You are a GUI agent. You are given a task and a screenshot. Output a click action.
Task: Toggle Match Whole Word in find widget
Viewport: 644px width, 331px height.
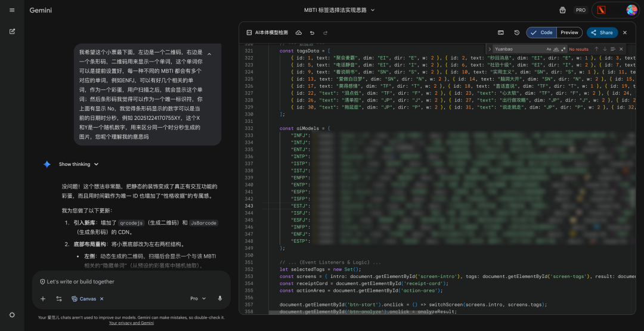point(556,49)
